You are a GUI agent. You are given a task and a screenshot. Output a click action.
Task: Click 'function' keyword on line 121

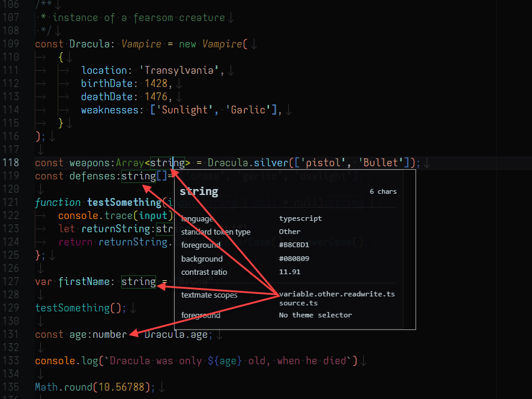[58, 202]
